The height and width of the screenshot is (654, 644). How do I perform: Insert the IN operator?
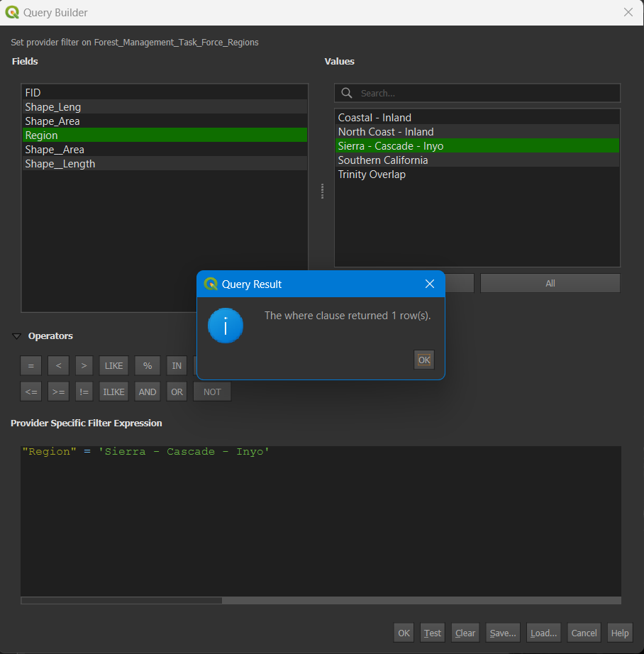pos(176,365)
